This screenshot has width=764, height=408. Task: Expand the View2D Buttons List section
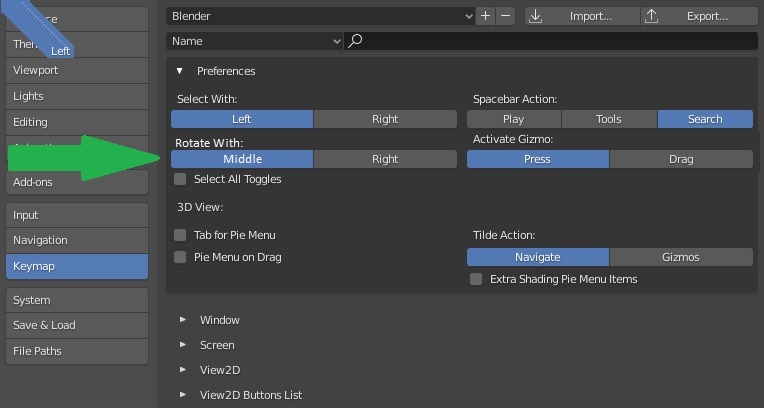[183, 394]
